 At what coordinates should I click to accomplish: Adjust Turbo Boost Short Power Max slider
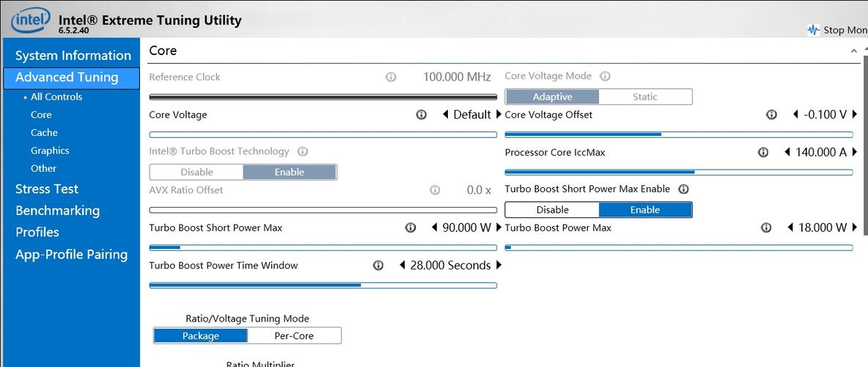coord(323,248)
